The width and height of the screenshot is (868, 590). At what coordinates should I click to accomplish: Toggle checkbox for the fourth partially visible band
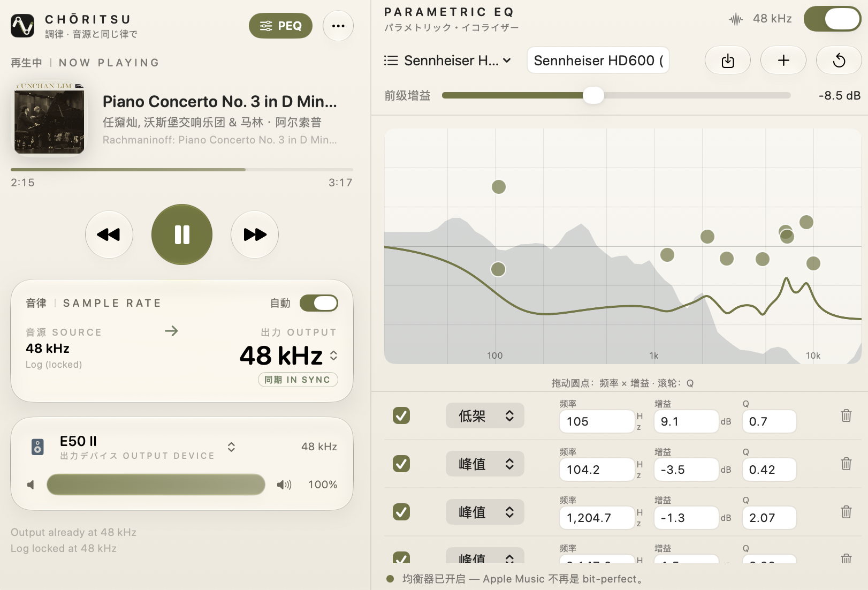pos(401,557)
